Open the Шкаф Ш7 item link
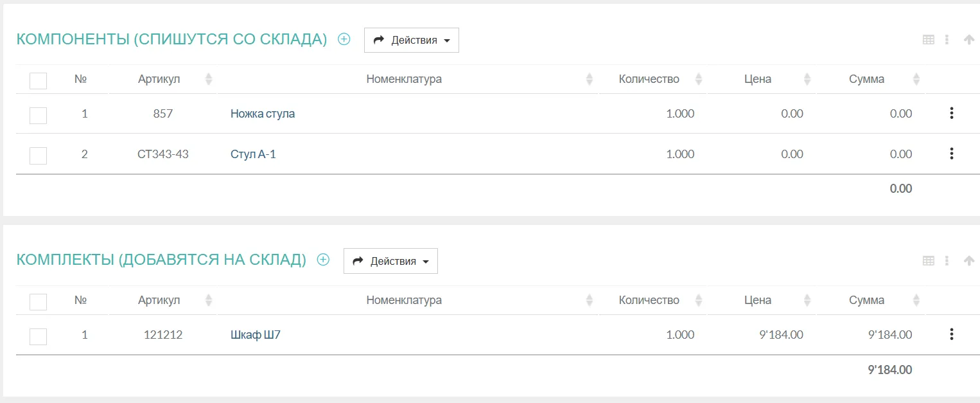Image resolution: width=980 pixels, height=403 pixels. tap(256, 334)
